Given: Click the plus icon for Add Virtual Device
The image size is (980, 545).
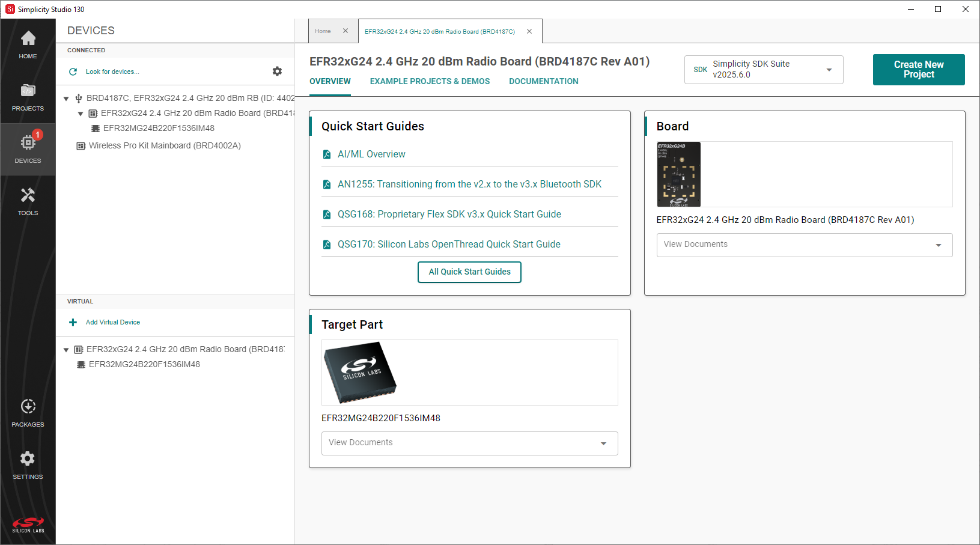Looking at the screenshot, I should (x=73, y=322).
